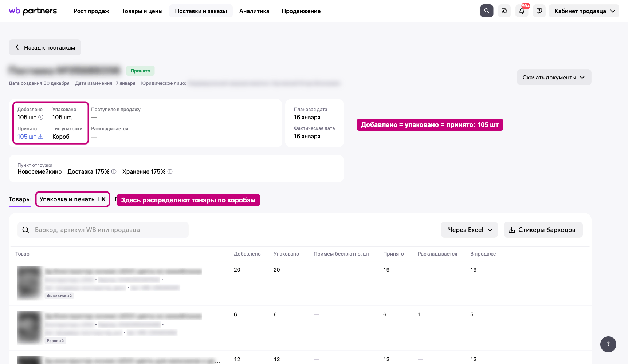Open Рост продаж menu
Image resolution: width=628 pixels, height=364 pixels.
tap(91, 11)
